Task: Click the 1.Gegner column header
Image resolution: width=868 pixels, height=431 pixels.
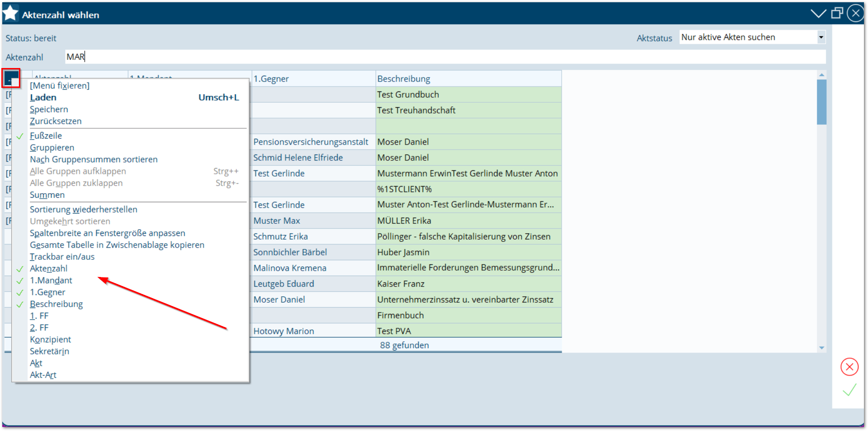Action: [314, 79]
